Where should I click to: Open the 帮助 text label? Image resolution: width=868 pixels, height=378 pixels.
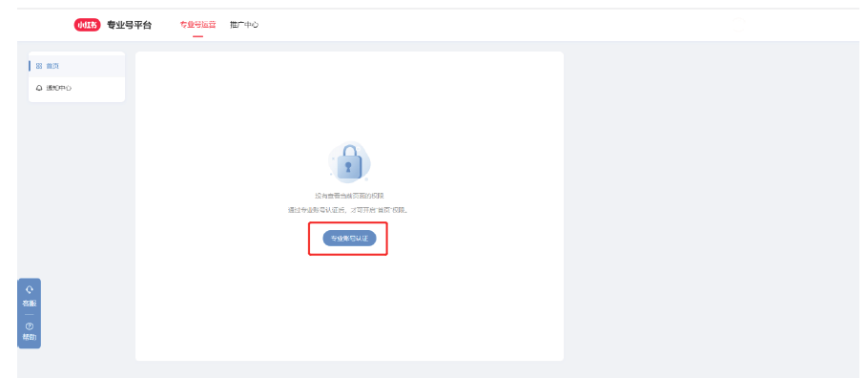30,338
